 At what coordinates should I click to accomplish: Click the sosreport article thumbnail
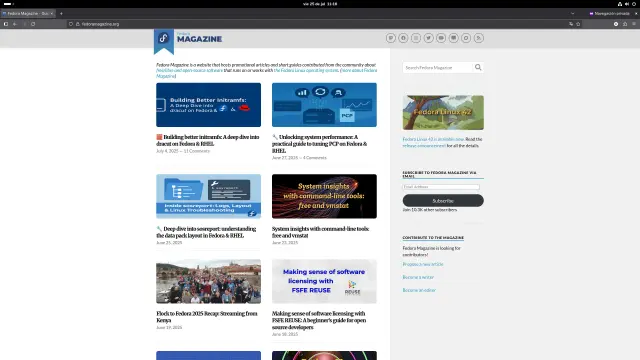pyautogui.click(x=208, y=196)
